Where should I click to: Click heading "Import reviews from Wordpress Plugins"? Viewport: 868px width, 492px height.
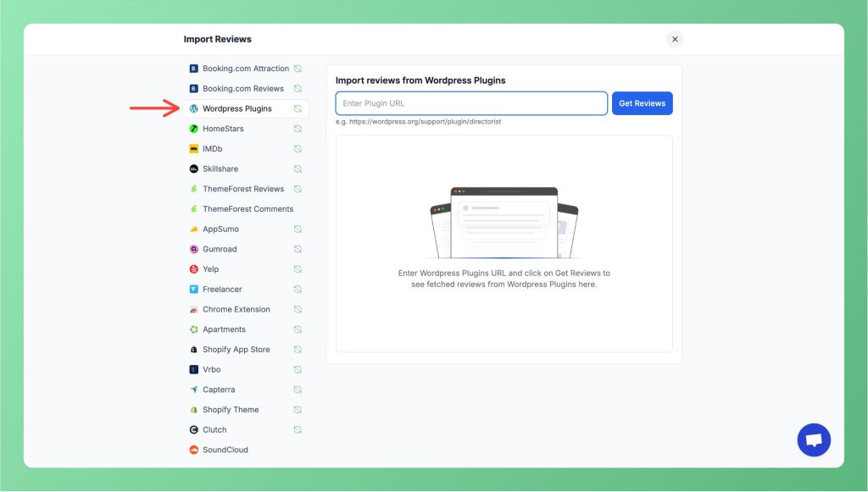click(420, 80)
